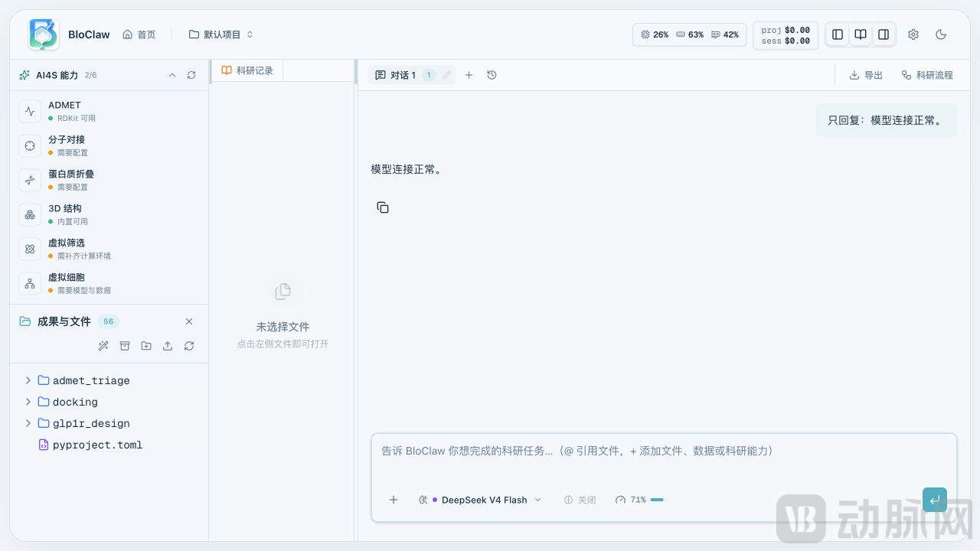Create new folder in files panel

tap(146, 346)
